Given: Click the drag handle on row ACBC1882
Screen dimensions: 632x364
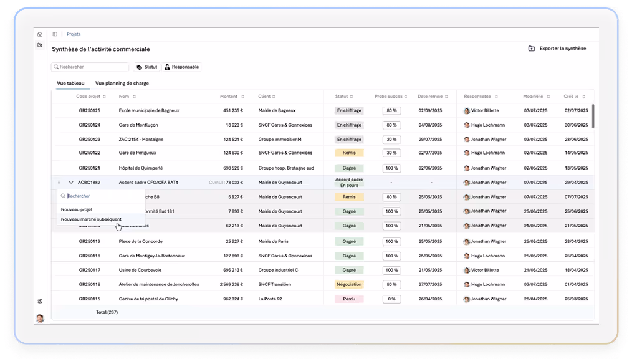Looking at the screenshot, I should click(59, 183).
